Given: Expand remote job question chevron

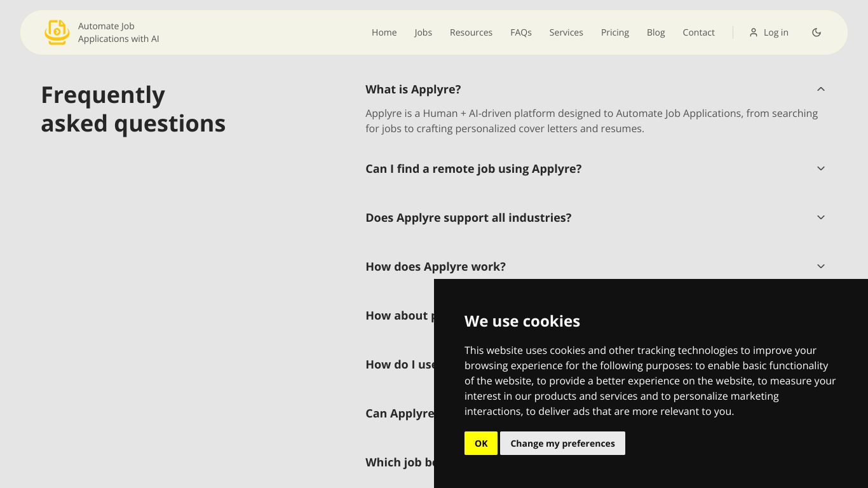Looking at the screenshot, I should [x=821, y=168].
